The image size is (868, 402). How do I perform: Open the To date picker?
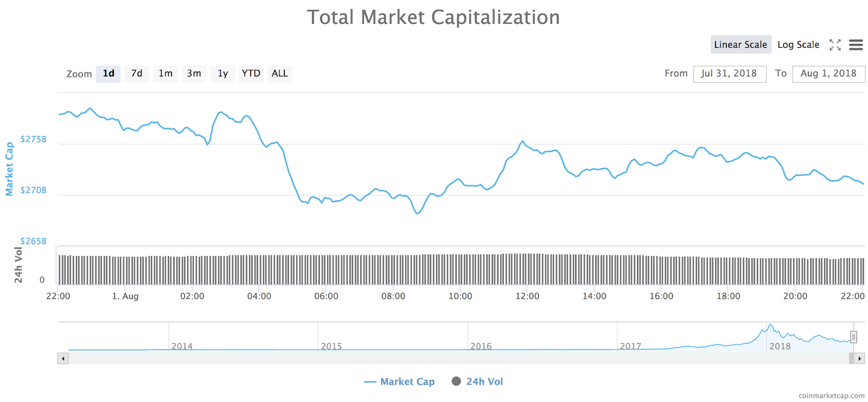click(829, 74)
